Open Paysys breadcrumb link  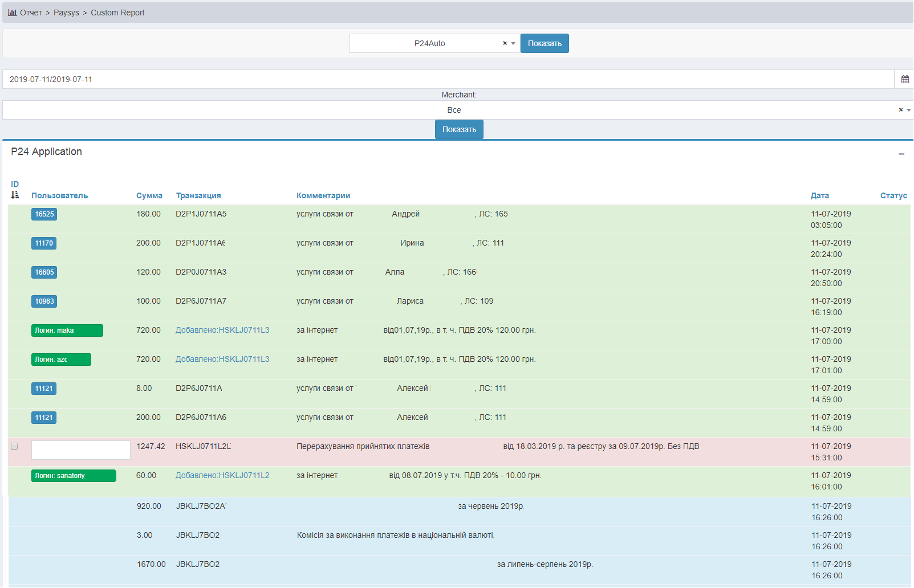pyautogui.click(x=66, y=13)
